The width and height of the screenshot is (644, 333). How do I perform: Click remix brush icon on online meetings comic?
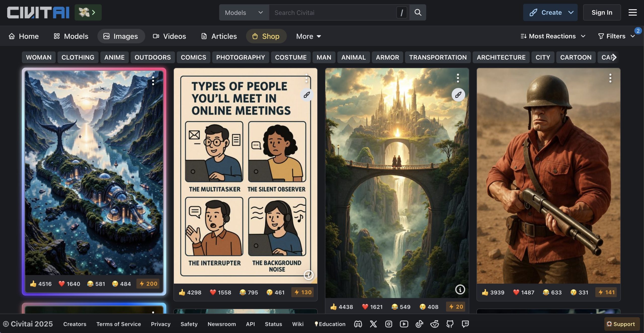click(x=307, y=95)
